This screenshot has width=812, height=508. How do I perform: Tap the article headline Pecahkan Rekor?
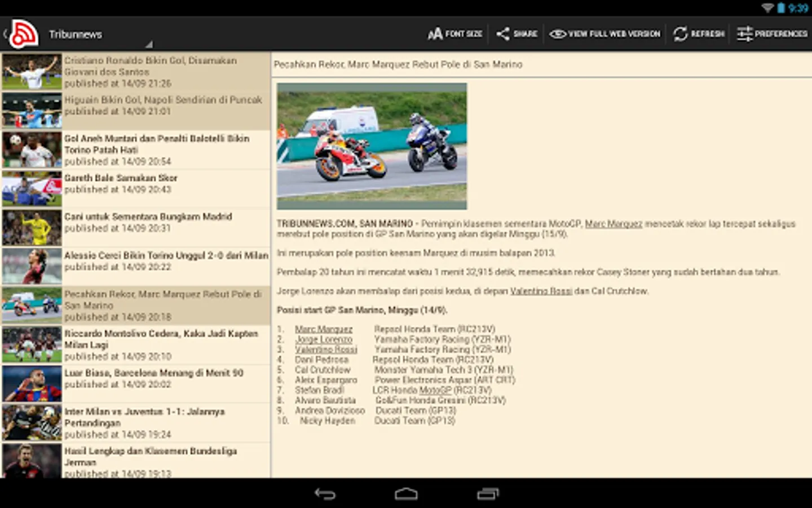pyautogui.click(x=398, y=64)
